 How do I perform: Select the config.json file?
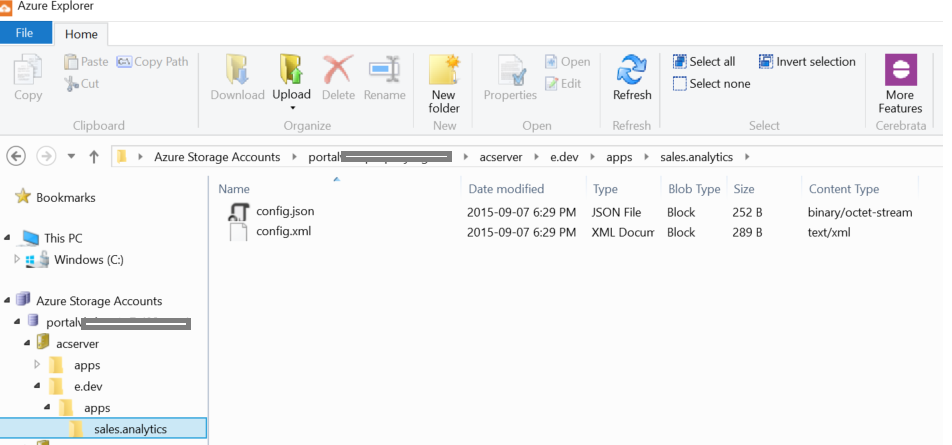point(285,212)
